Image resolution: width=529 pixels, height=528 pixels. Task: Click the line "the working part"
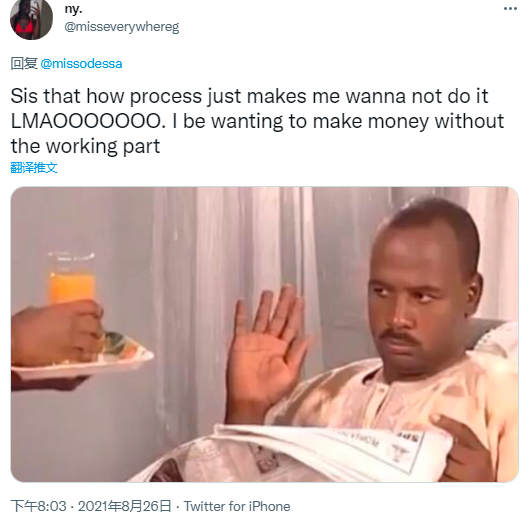pos(85,146)
